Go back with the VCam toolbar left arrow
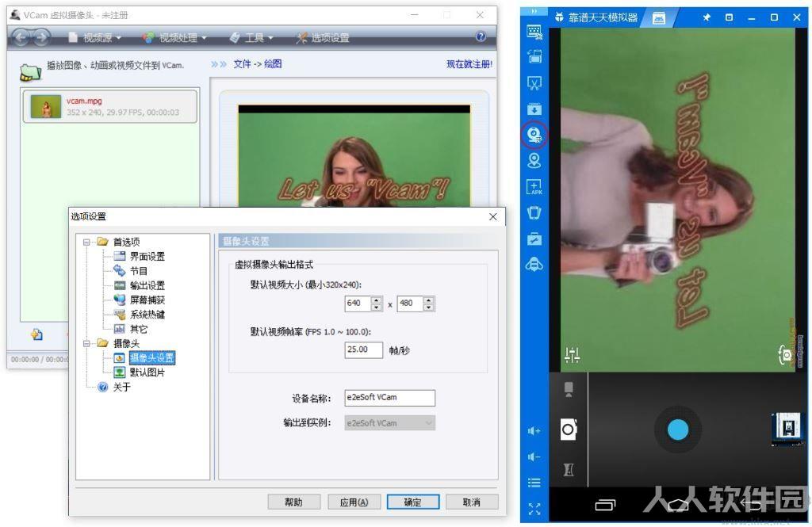The width and height of the screenshot is (812, 527). click(x=21, y=37)
